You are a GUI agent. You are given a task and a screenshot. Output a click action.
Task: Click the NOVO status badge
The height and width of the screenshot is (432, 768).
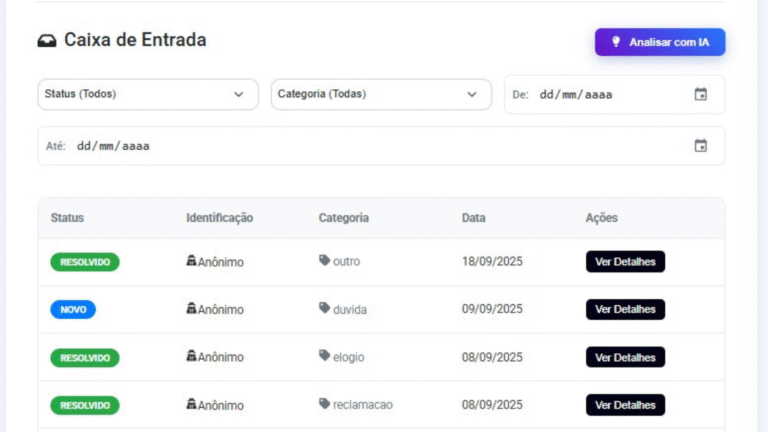tap(73, 310)
